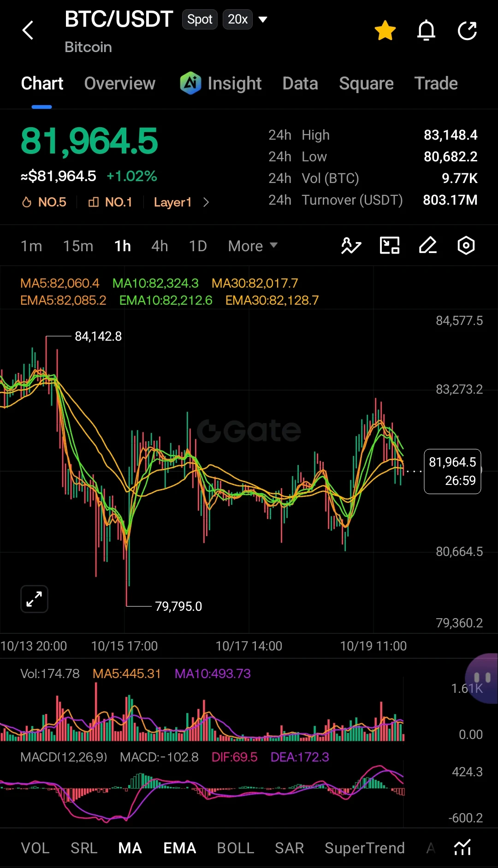Open the Layer1 category tag
The width and height of the screenshot is (498, 868).
click(x=172, y=202)
